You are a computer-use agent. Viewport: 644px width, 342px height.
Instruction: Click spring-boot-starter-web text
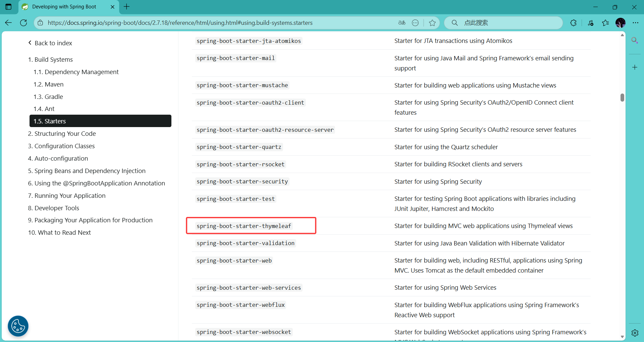click(x=234, y=261)
